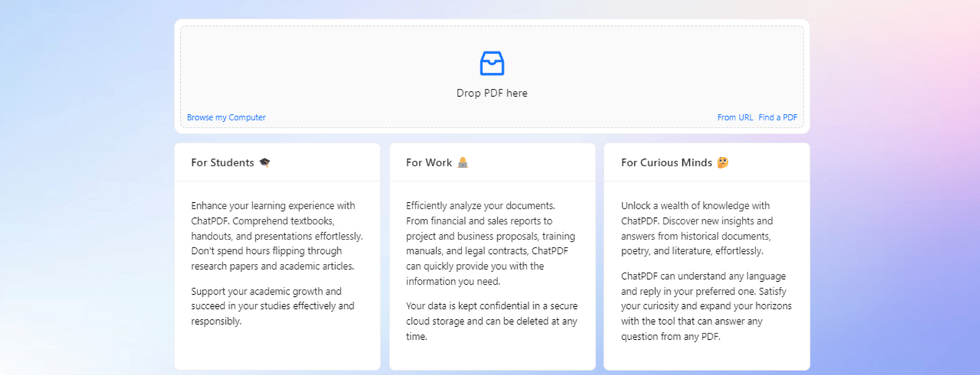Open Browse my Computer link
Image resolution: width=980 pixels, height=375 pixels.
coord(226,118)
